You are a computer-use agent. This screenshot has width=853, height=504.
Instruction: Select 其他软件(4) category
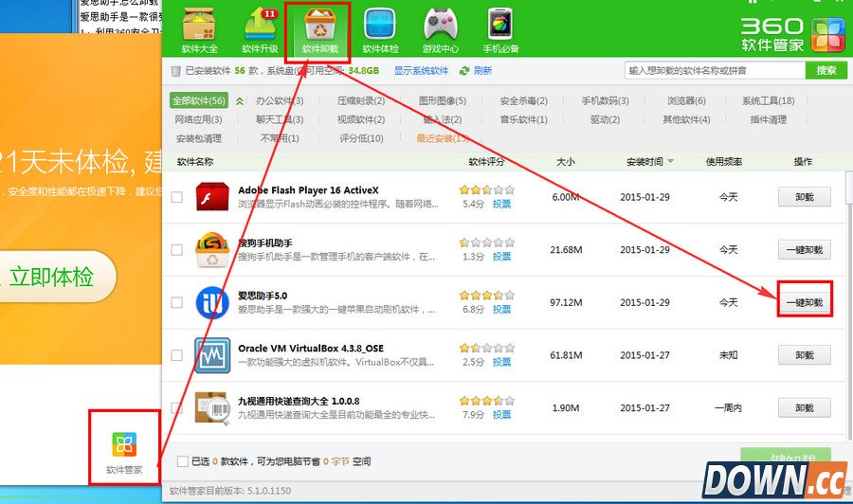pyautogui.click(x=686, y=119)
